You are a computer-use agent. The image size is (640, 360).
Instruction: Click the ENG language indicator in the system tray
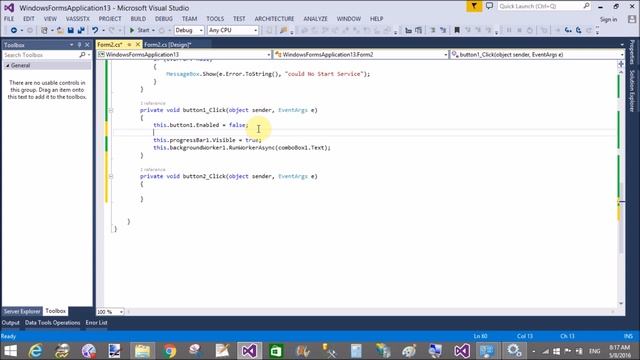coord(595,351)
